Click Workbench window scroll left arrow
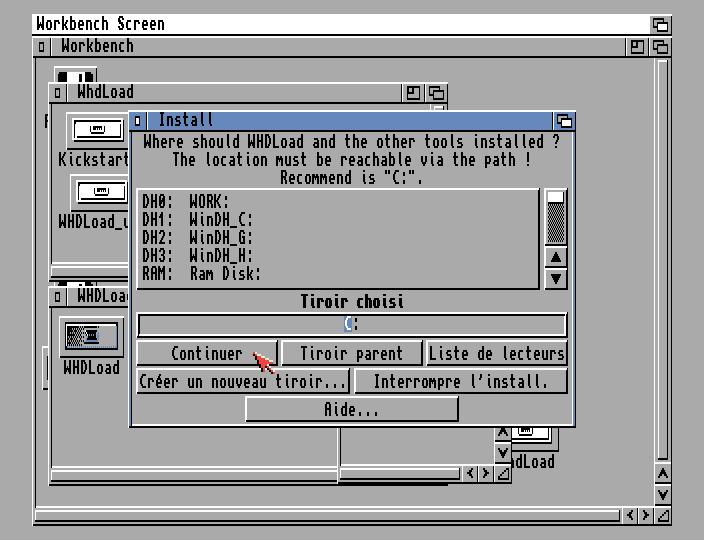 pyautogui.click(x=630, y=515)
